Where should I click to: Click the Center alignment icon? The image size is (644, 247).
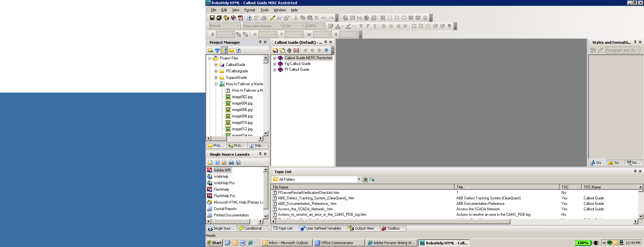point(391,26)
